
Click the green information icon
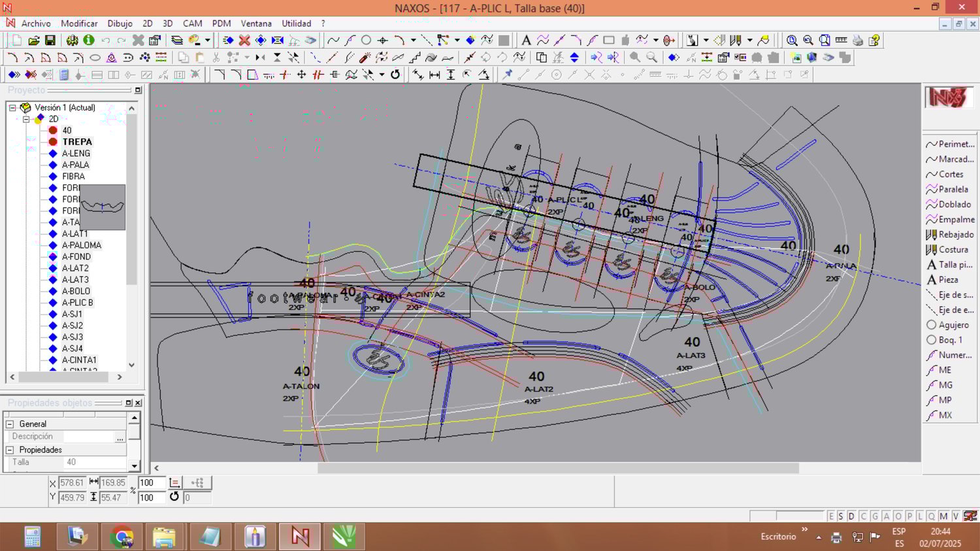coord(89,41)
